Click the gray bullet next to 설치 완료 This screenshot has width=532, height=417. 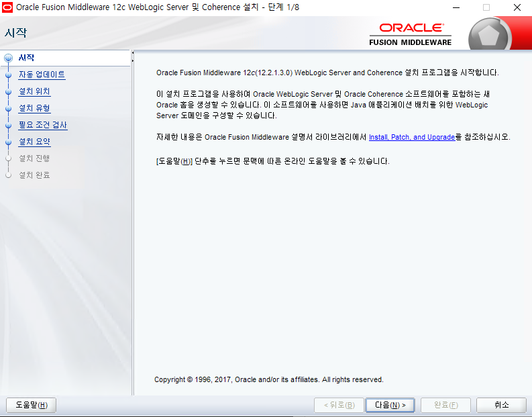(x=9, y=175)
